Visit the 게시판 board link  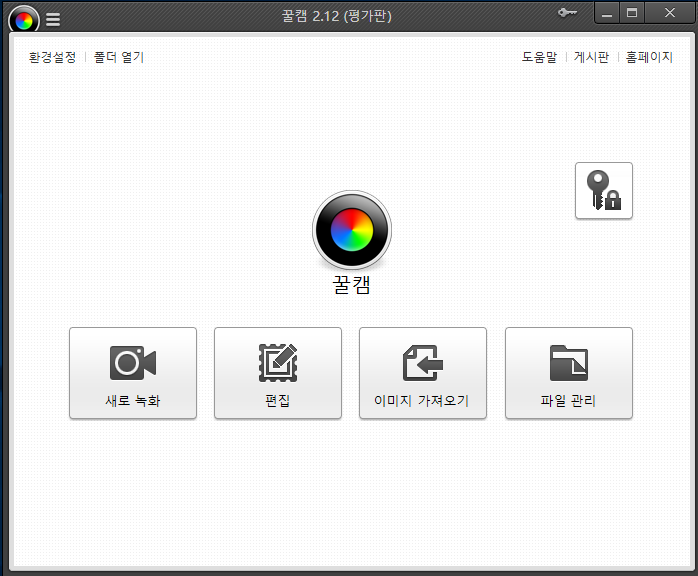point(592,57)
